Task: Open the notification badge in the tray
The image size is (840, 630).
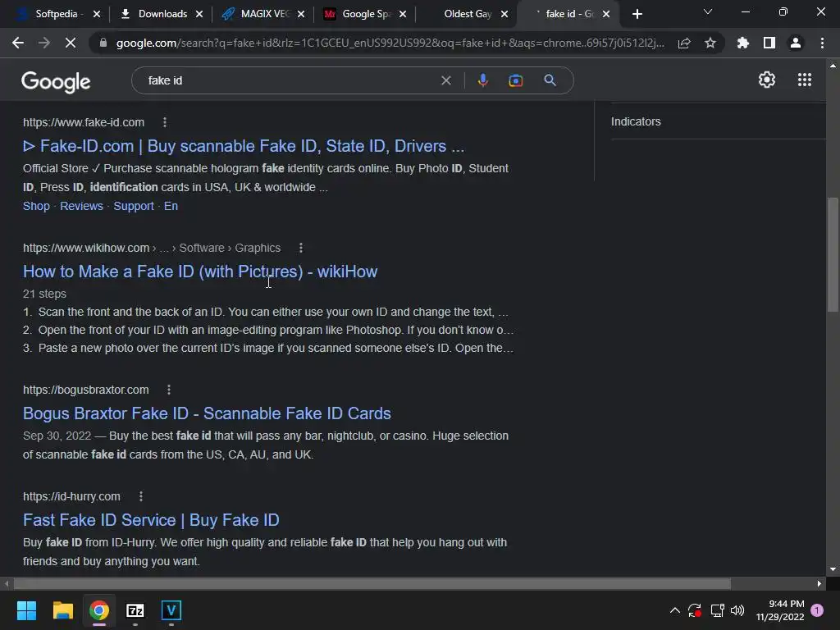Action: click(x=817, y=609)
